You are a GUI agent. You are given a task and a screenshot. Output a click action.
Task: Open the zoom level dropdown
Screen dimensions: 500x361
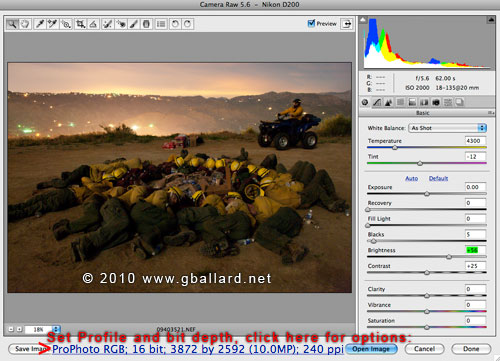[56, 329]
